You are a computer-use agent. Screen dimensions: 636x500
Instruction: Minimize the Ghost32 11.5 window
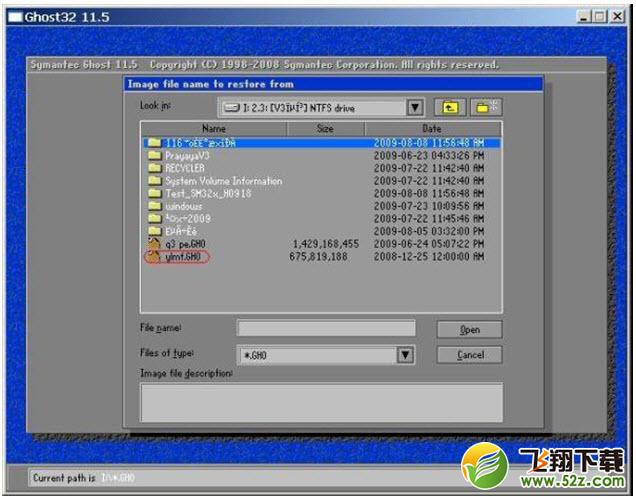tap(584, 17)
